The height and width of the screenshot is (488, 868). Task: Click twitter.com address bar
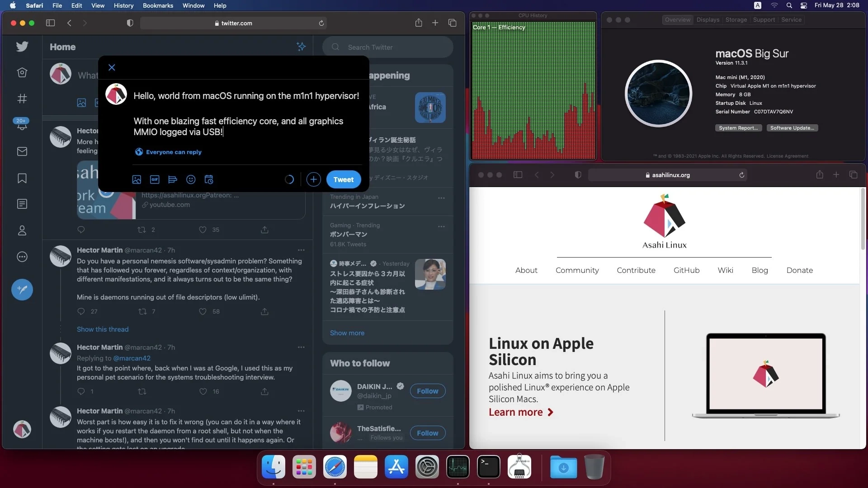click(x=233, y=23)
